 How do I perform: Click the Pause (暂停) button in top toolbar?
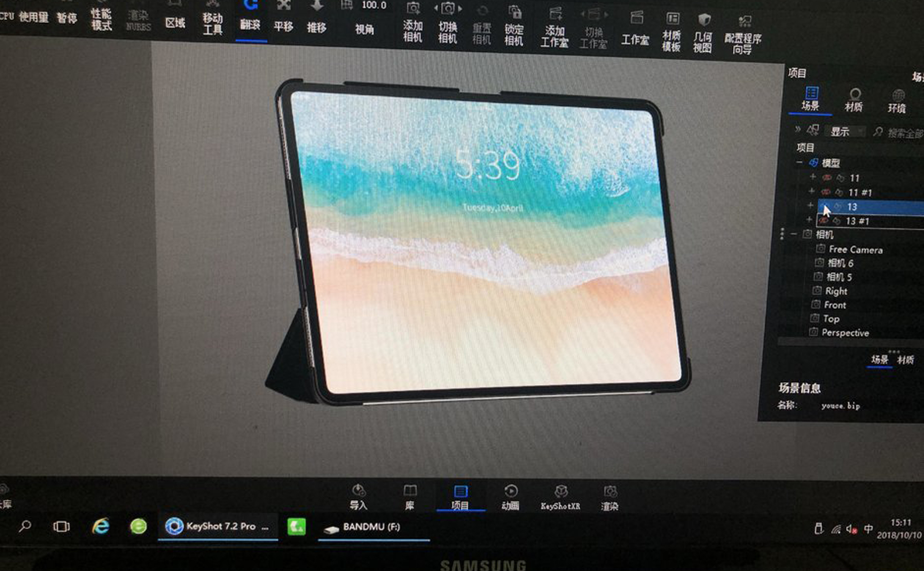pyautogui.click(x=67, y=17)
